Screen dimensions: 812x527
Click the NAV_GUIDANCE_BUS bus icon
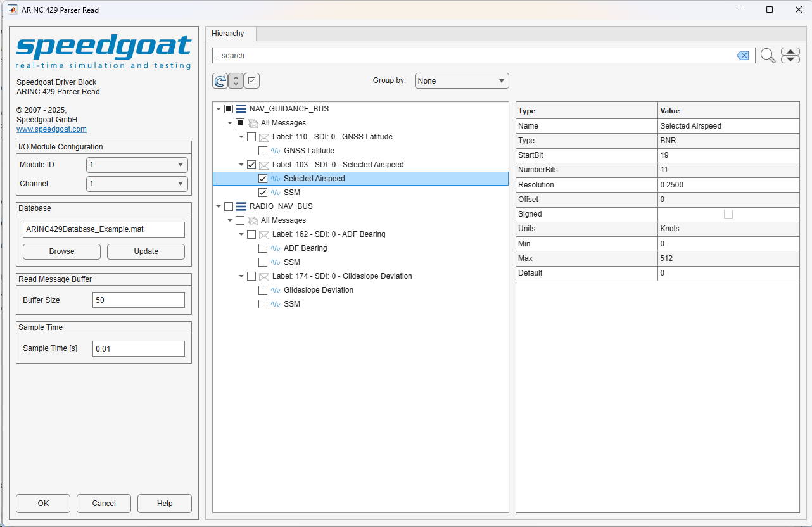(x=241, y=109)
